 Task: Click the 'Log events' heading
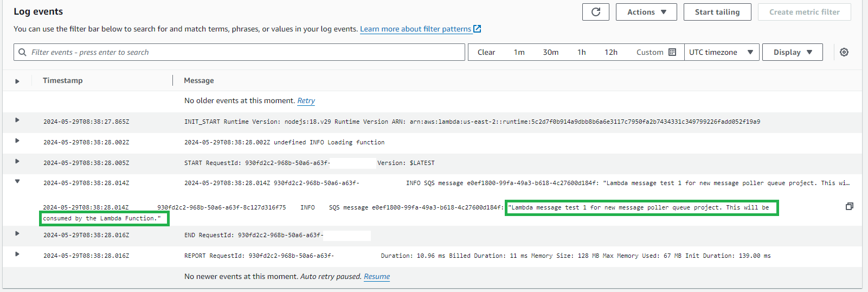38,11
